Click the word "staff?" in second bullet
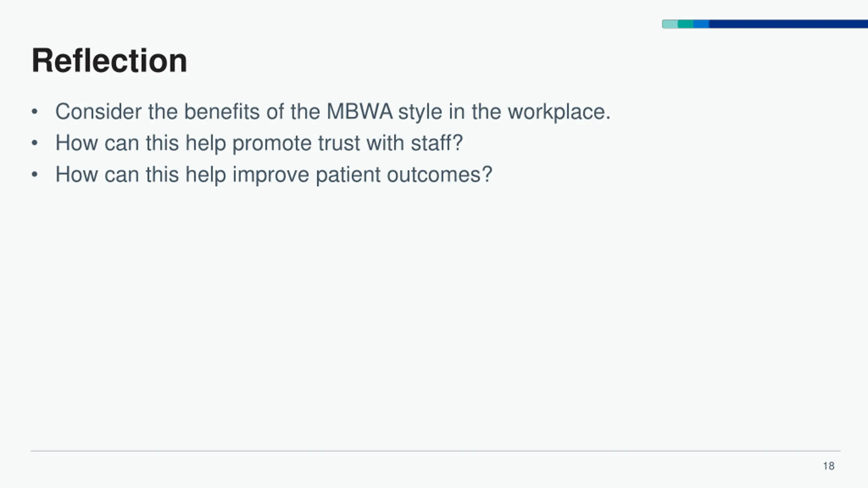The width and height of the screenshot is (868, 488). [437, 143]
